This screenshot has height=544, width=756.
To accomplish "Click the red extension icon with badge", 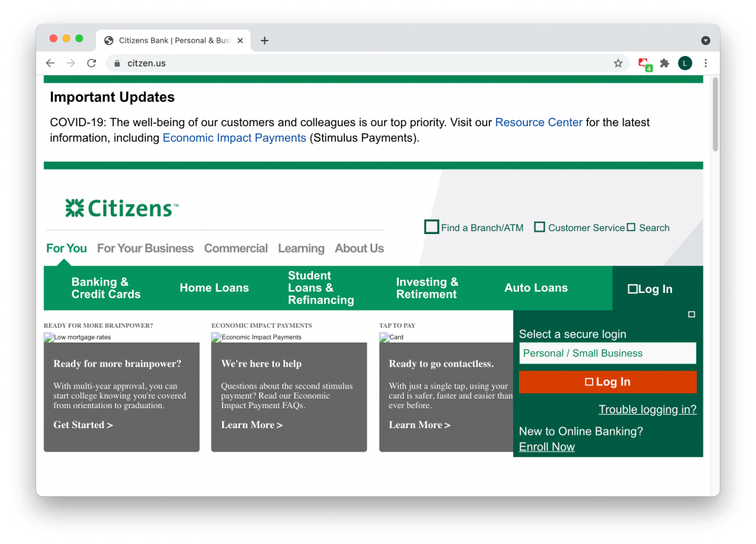I will coord(645,64).
